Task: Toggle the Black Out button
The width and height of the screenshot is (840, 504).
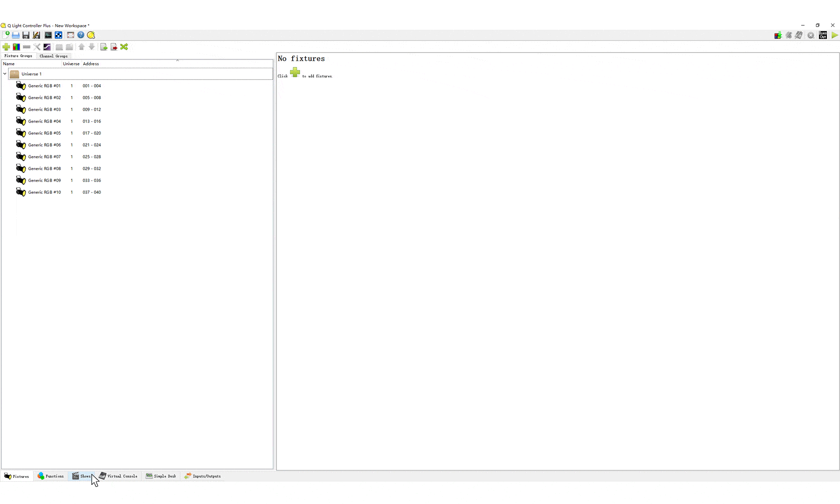Action: pyautogui.click(x=823, y=35)
